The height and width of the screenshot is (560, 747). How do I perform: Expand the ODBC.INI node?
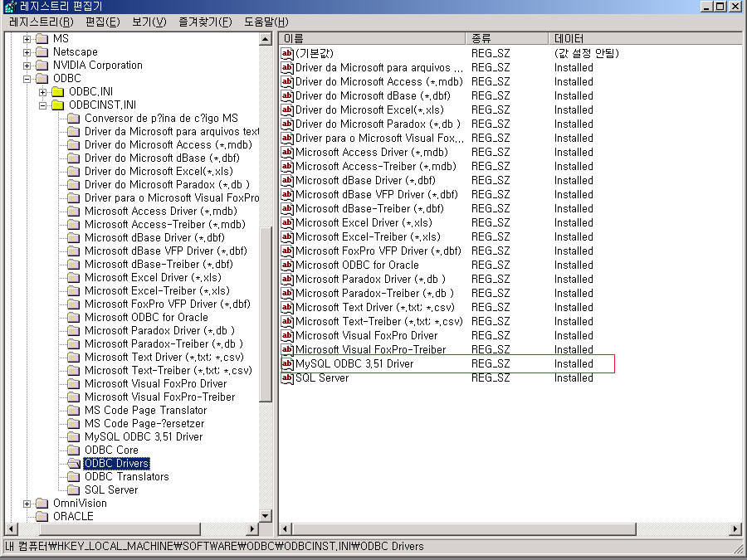43,92
